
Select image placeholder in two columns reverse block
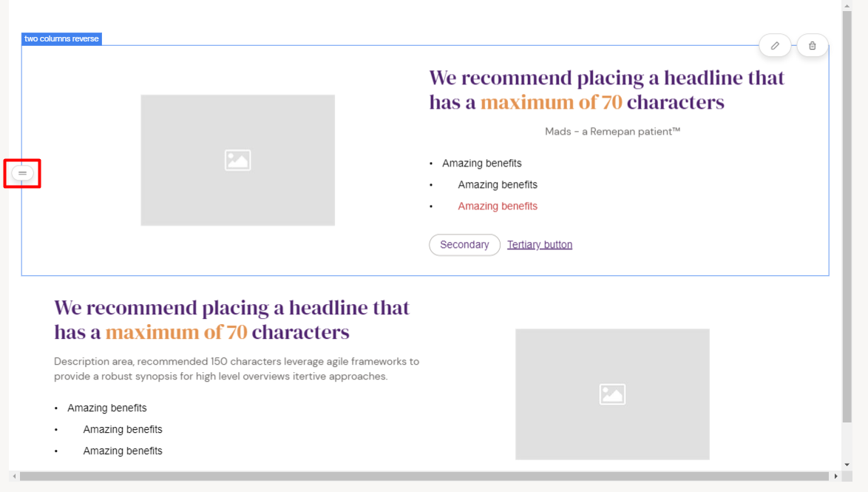237,160
